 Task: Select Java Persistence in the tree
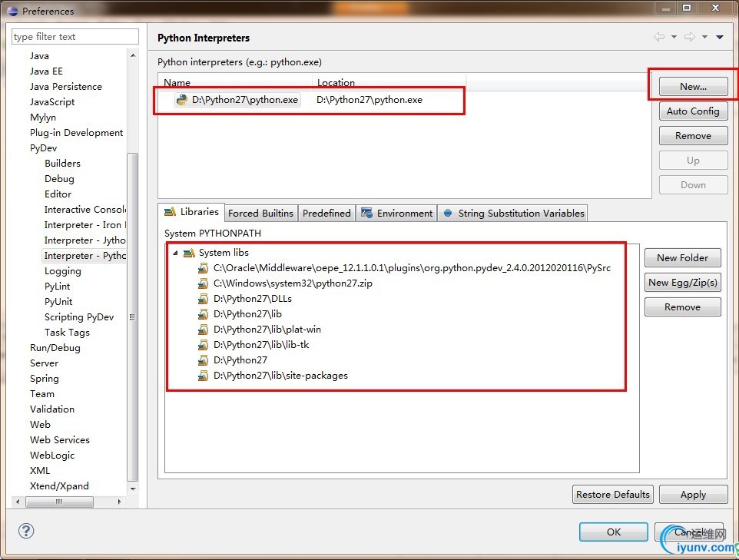[x=65, y=87]
